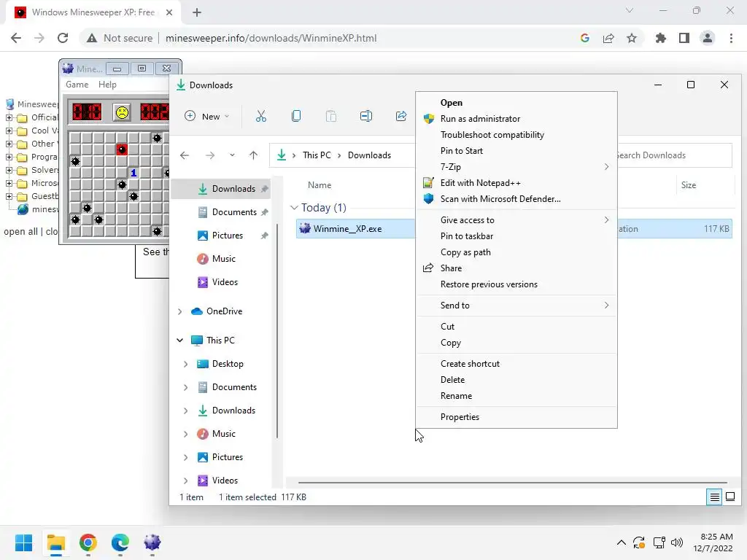Choose Open in context menu
Viewport: 747px width, 560px height.
[x=516, y=103]
